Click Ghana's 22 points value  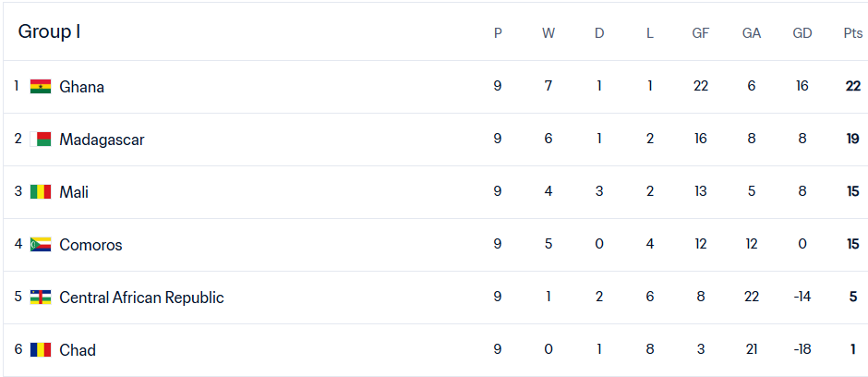(852, 87)
